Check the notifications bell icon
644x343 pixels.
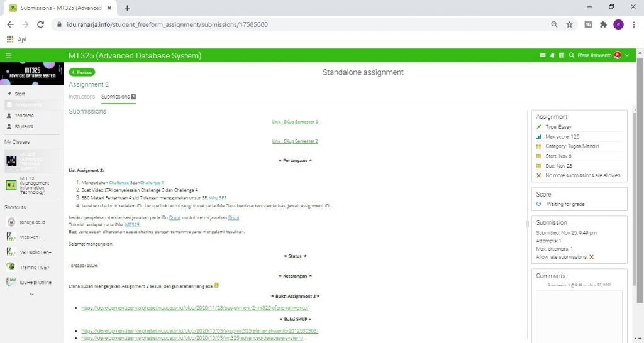coord(552,56)
